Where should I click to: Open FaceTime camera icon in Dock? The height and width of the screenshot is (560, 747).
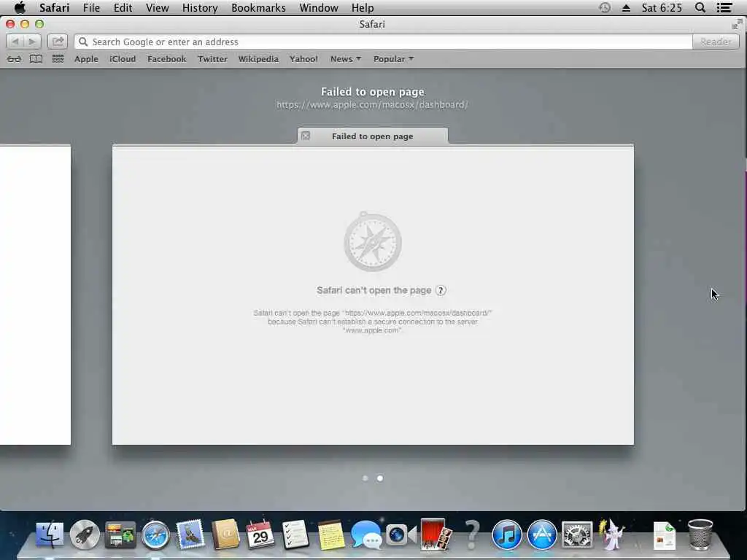[x=401, y=535]
